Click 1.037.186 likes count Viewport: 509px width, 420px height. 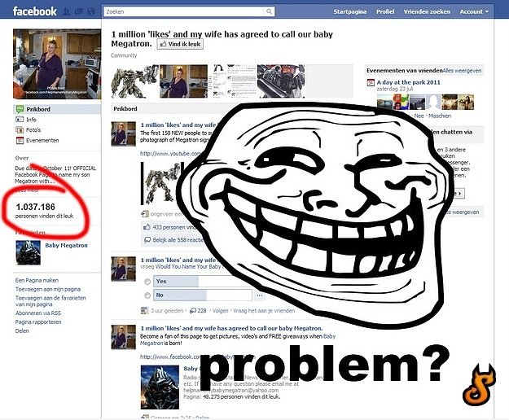(x=35, y=207)
